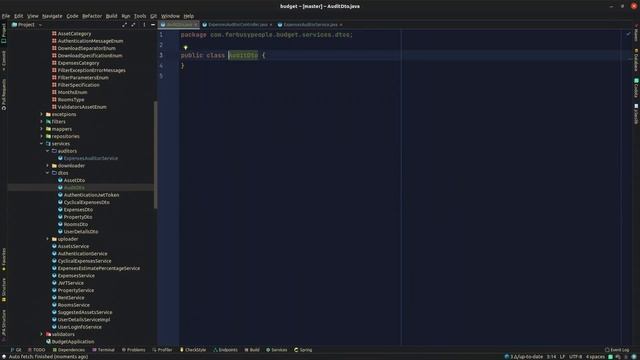Image resolution: width=640 pixels, height=360 pixels.
Task: Expand the repositories folder
Action: point(42,136)
